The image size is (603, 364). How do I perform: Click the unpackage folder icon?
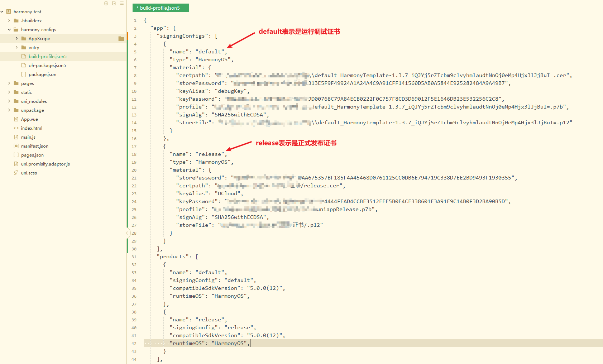(16, 110)
